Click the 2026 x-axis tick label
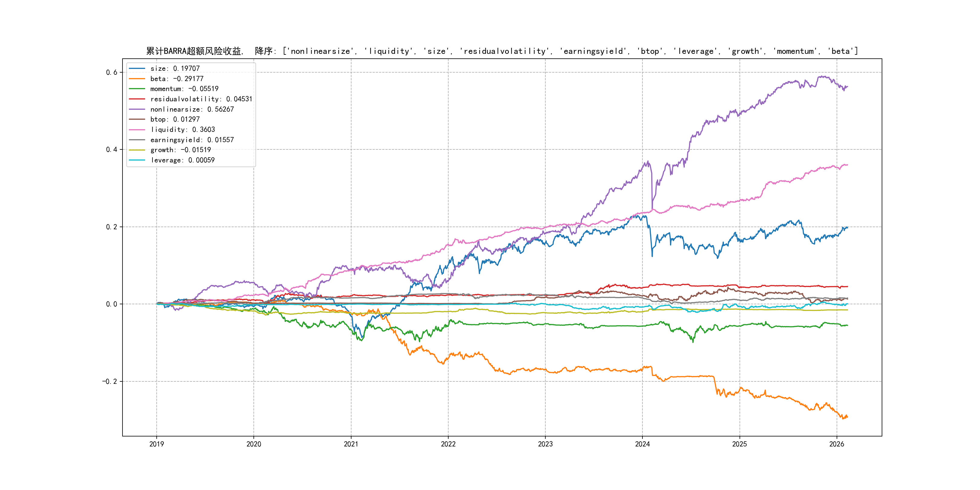The width and height of the screenshot is (980, 490). (836, 444)
